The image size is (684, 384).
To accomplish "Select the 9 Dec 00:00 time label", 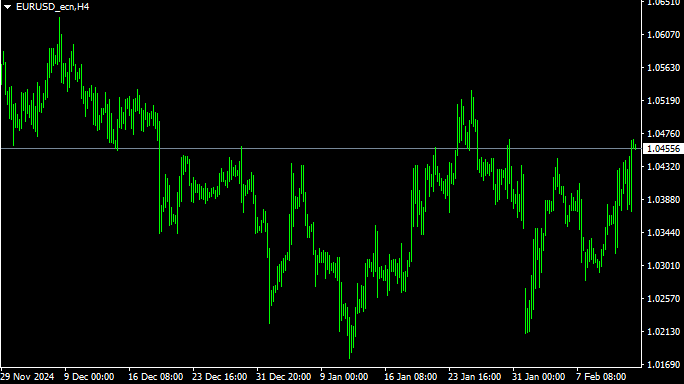I will tap(89, 377).
